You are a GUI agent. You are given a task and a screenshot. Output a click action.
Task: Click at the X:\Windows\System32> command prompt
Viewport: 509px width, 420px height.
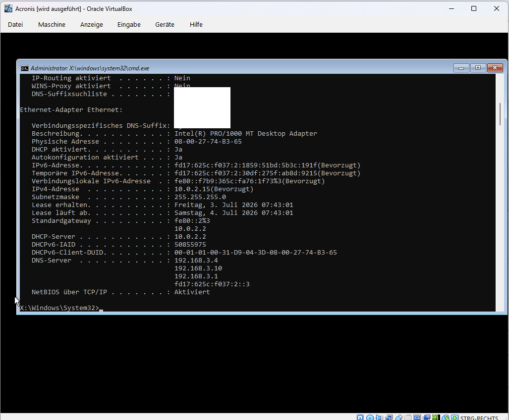click(59, 308)
